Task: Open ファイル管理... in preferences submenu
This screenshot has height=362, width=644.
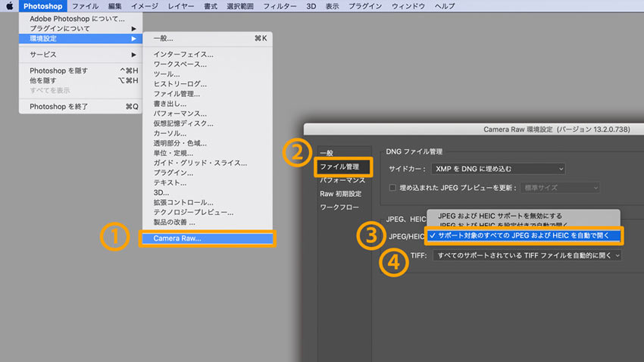Action: tap(208, 94)
